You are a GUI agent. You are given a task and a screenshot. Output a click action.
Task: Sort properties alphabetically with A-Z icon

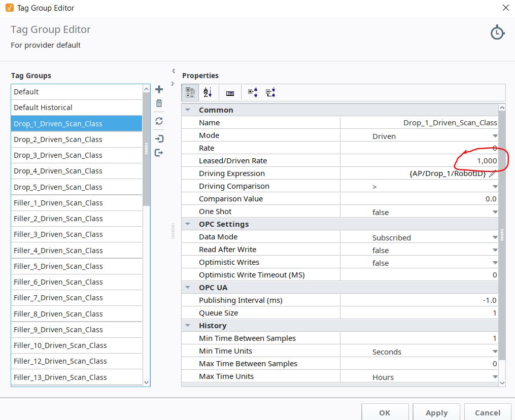(x=208, y=93)
